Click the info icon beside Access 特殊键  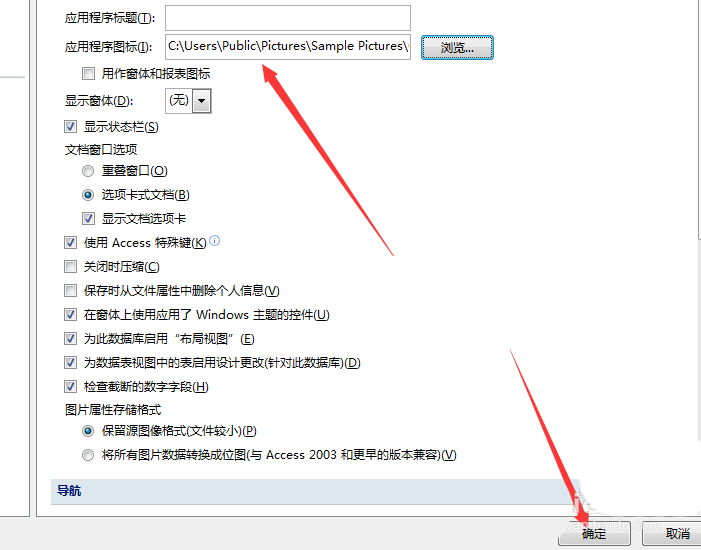[215, 241]
